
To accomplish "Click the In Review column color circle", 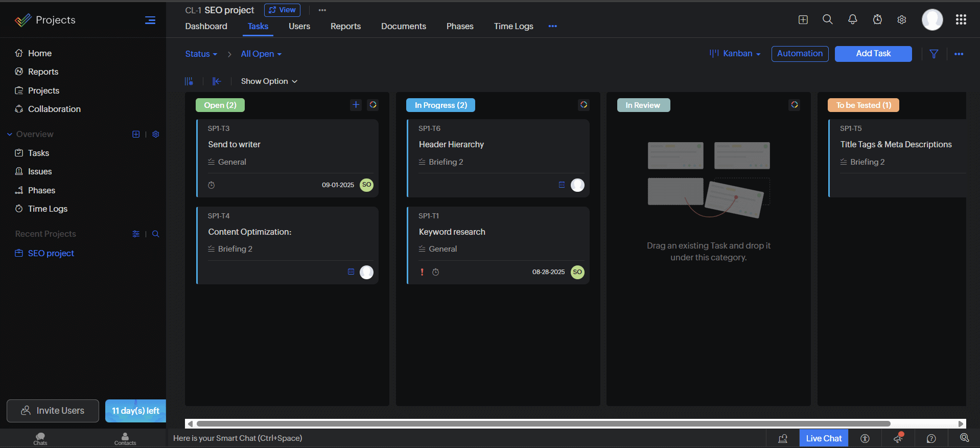I will [x=794, y=105].
